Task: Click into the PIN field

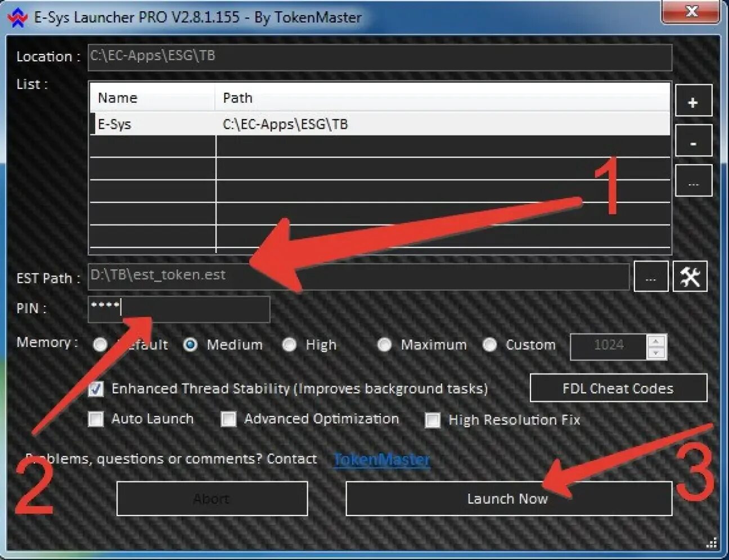Action: (x=179, y=309)
